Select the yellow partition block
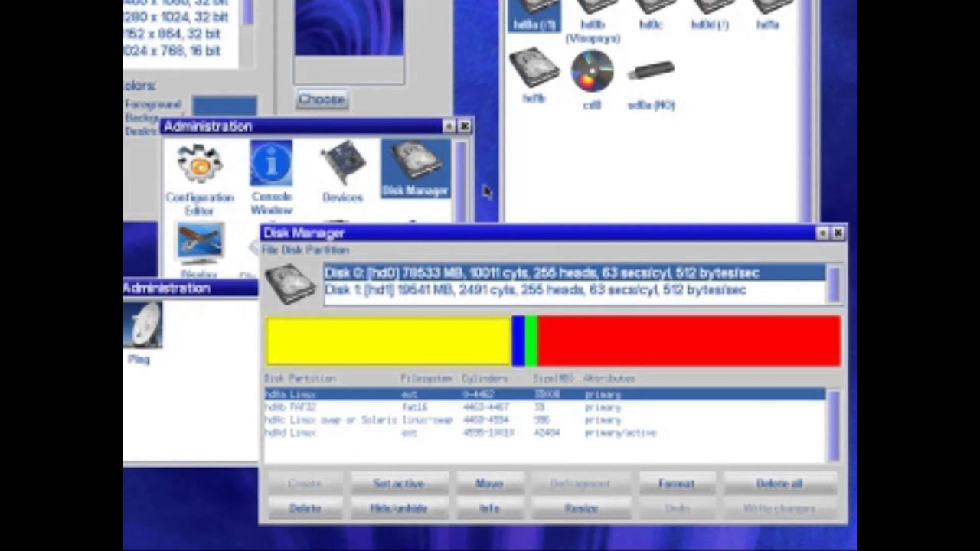 [x=389, y=341]
